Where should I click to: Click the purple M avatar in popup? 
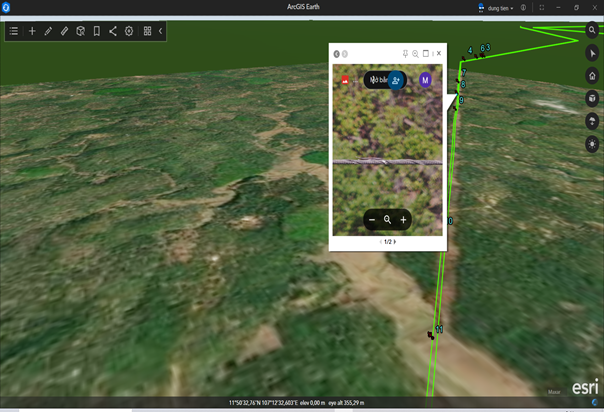point(425,80)
